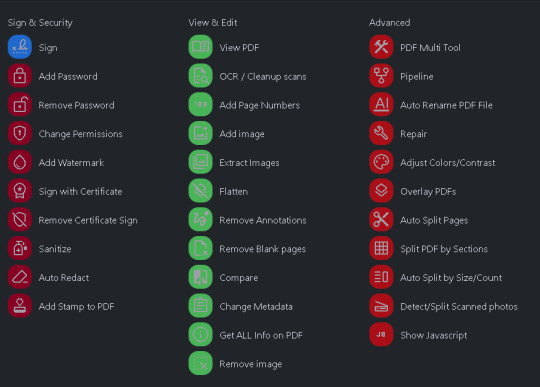The height and width of the screenshot is (387, 540).
Task: Select the Pipeline icon
Action: coord(381,76)
